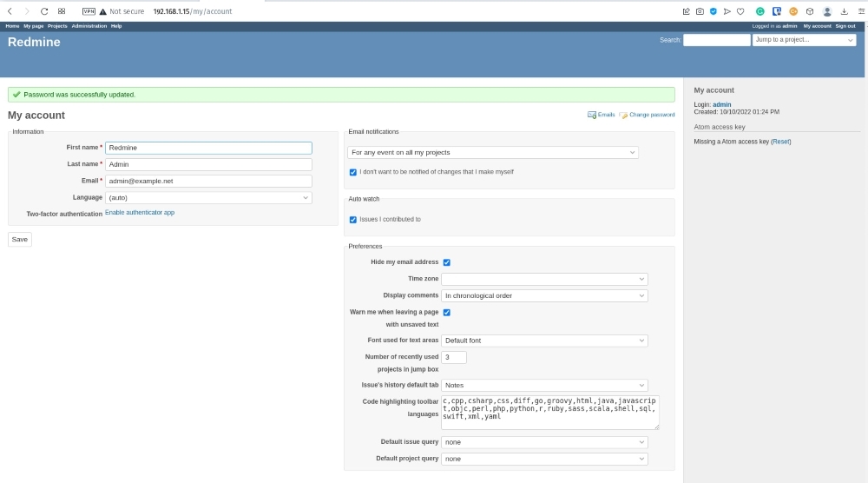Go to Projects in top menu
This screenshot has width=868, height=483.
pos(57,26)
